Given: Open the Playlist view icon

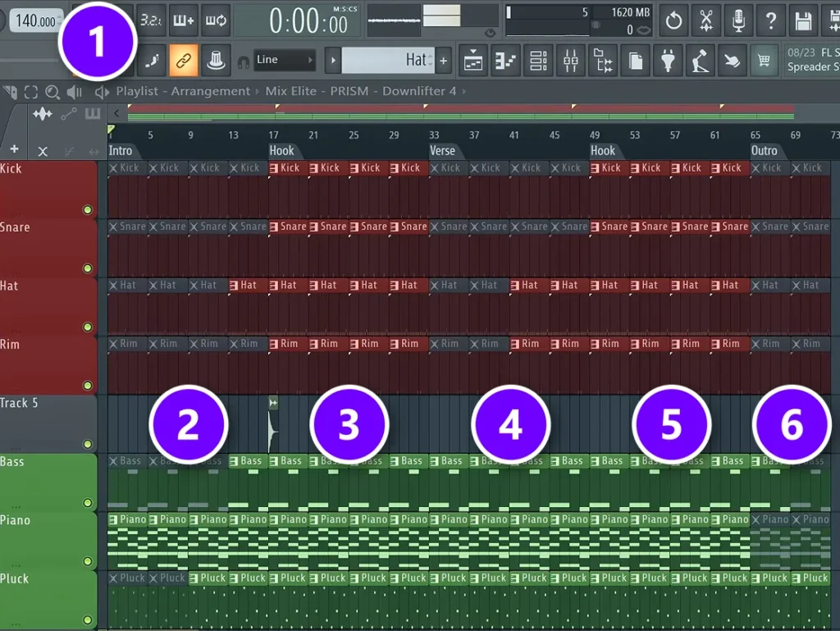Looking at the screenshot, I should (473, 61).
